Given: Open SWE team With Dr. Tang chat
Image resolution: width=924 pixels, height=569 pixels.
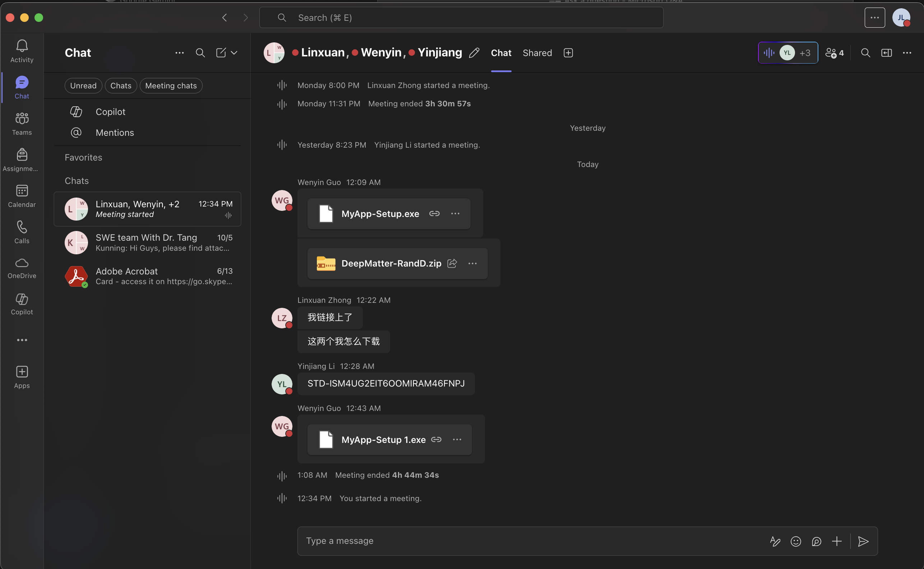Looking at the screenshot, I should [x=147, y=242].
